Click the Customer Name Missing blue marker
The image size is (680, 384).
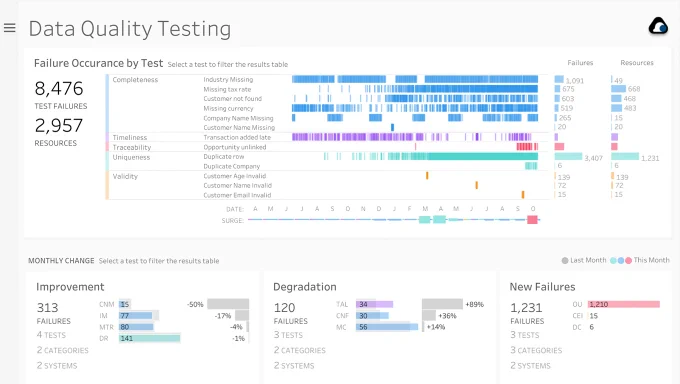click(x=392, y=127)
